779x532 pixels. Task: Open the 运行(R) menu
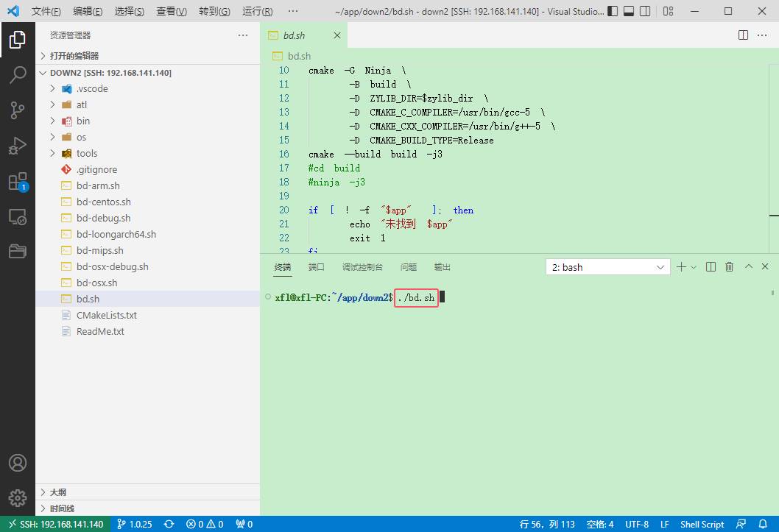(x=258, y=12)
